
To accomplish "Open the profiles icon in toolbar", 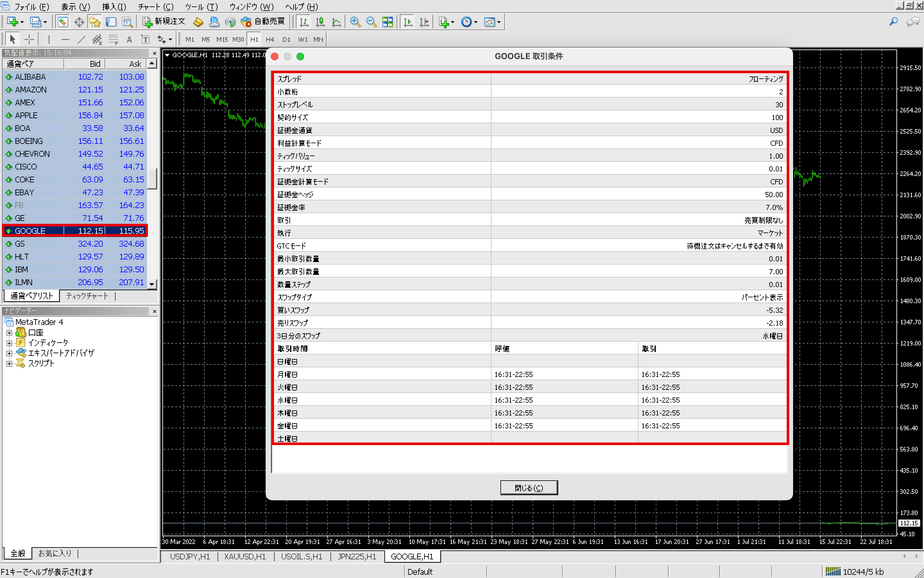I will tap(35, 22).
